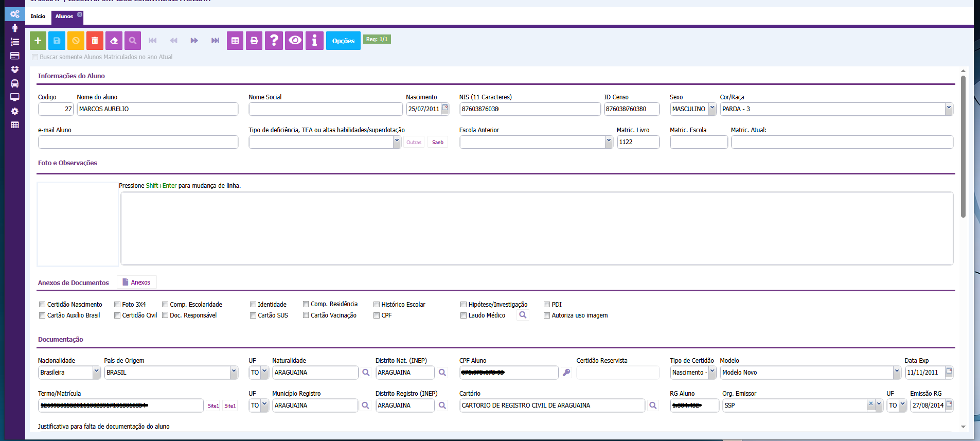Screen dimensions: 980x441
Task: Click the Nome Social input field
Action: (x=325, y=109)
